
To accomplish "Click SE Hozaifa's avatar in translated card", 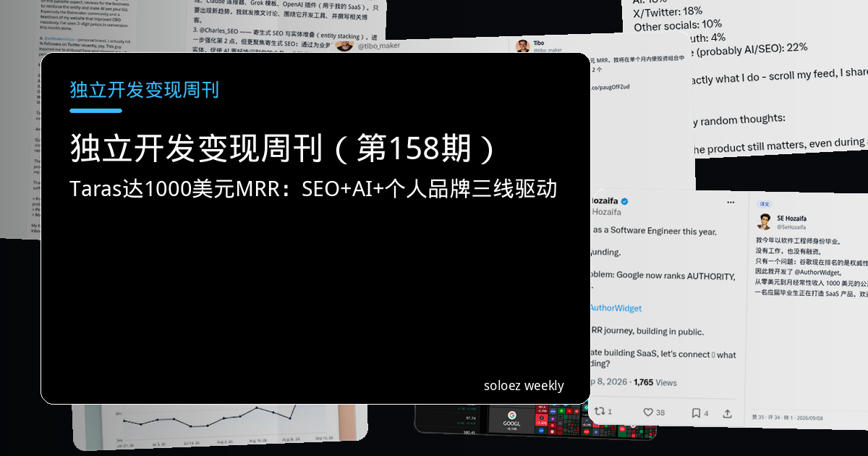I will 765,222.
